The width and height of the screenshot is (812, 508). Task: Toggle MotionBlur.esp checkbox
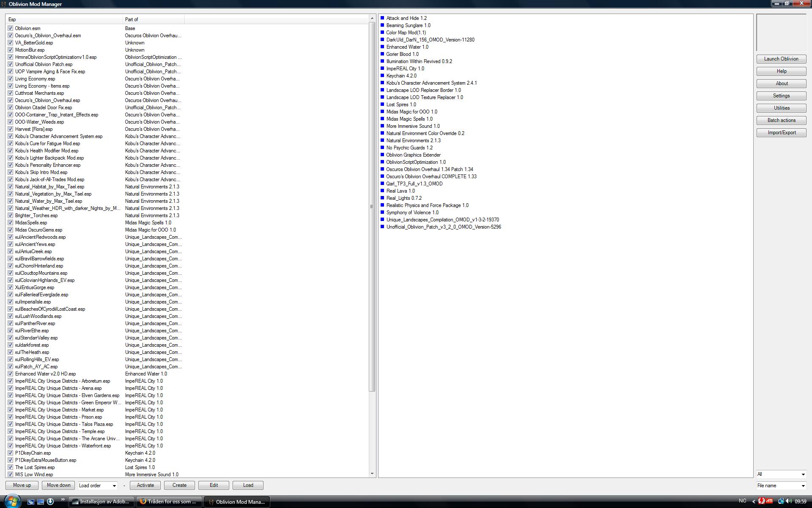10,50
